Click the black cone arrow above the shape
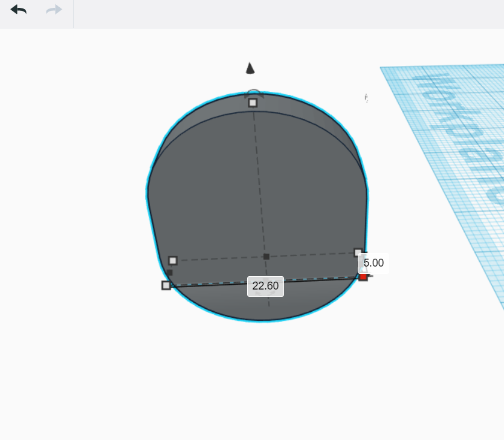This screenshot has height=440, width=504. (x=250, y=68)
